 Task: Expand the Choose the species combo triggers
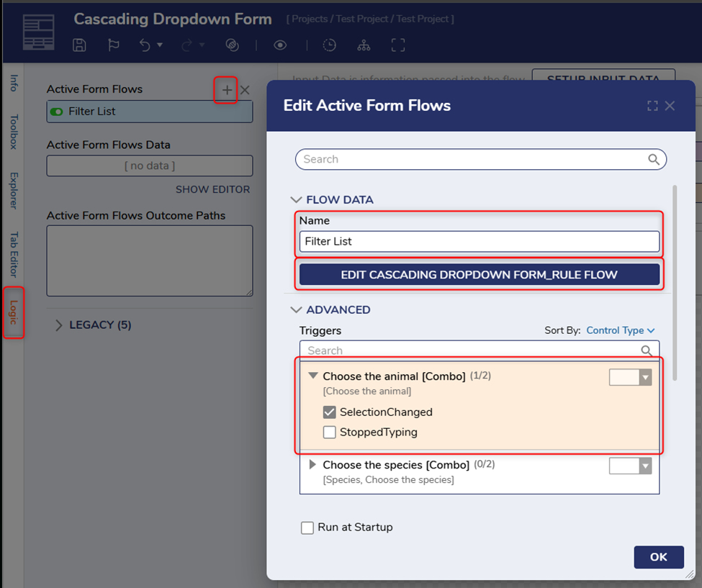[x=312, y=465]
